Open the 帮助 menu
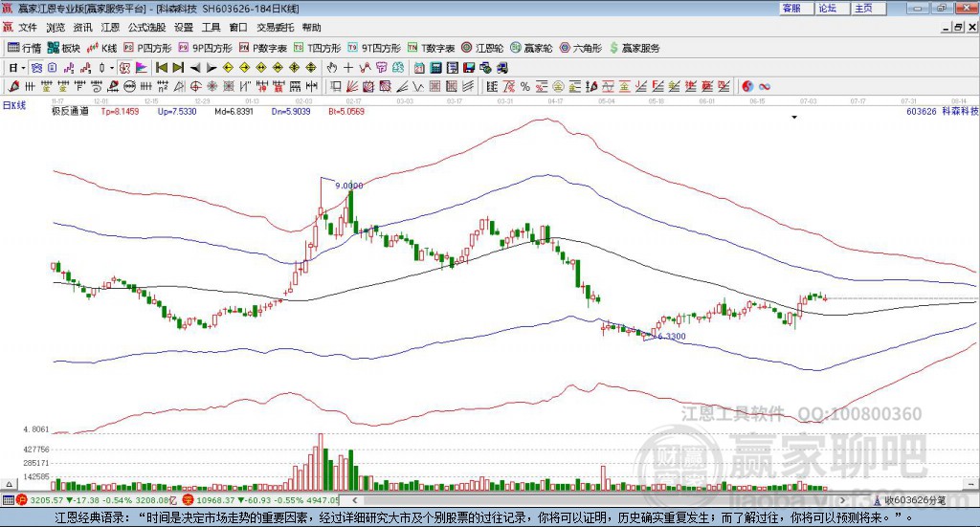Viewport: 980px width, 527px height. [311, 28]
